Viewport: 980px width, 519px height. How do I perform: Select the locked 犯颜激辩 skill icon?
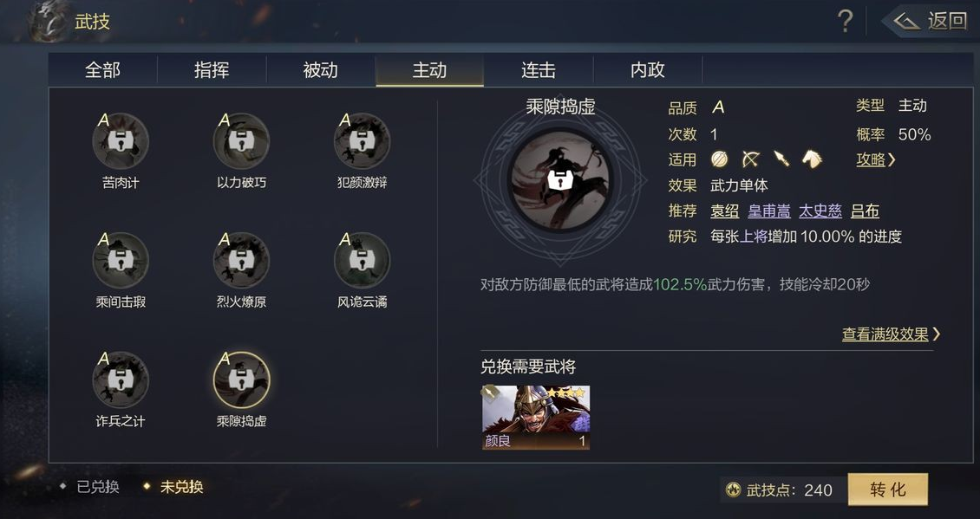(362, 141)
